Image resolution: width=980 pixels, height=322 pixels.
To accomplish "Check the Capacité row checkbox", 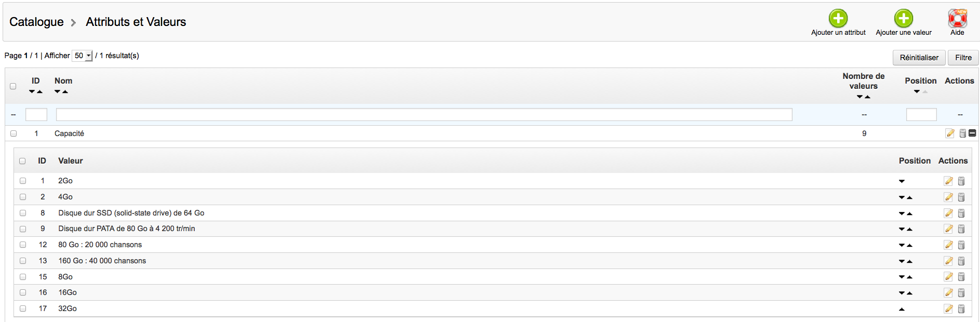I will [14, 133].
